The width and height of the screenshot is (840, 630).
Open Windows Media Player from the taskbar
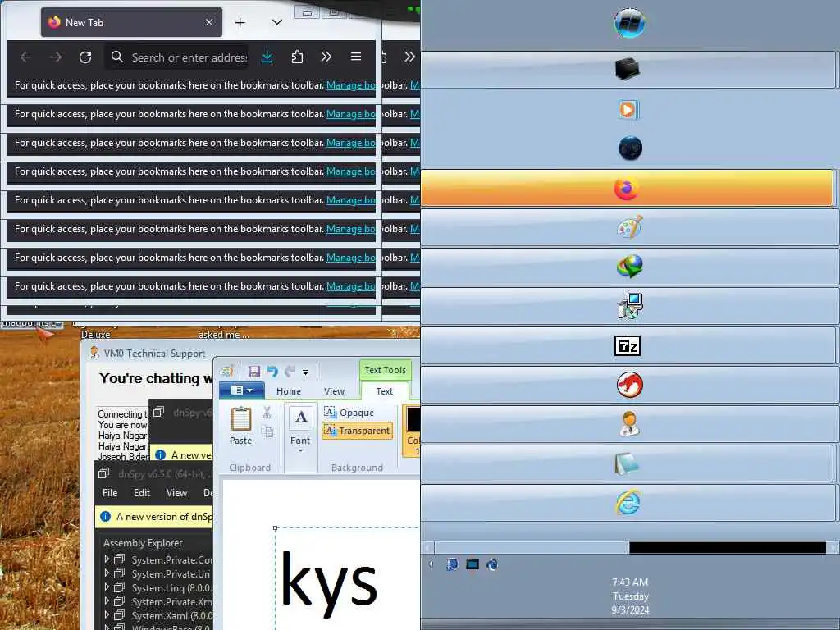[628, 110]
